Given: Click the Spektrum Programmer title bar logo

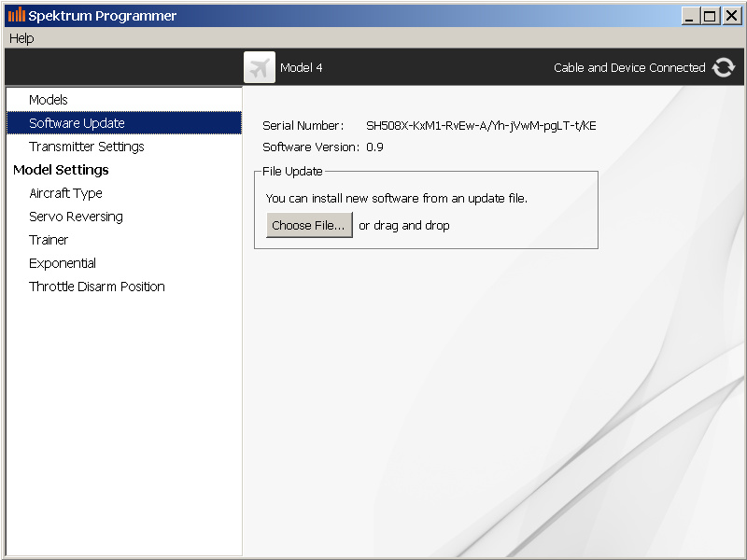Looking at the screenshot, I should pyautogui.click(x=16, y=15).
